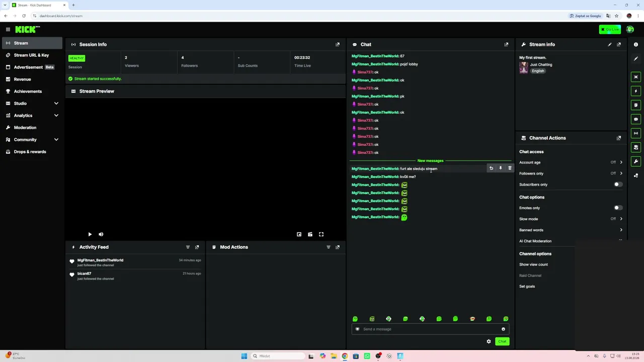Enter fullscreen on stream preview
Screen dimensions: 644x362
pyautogui.click(x=321, y=234)
